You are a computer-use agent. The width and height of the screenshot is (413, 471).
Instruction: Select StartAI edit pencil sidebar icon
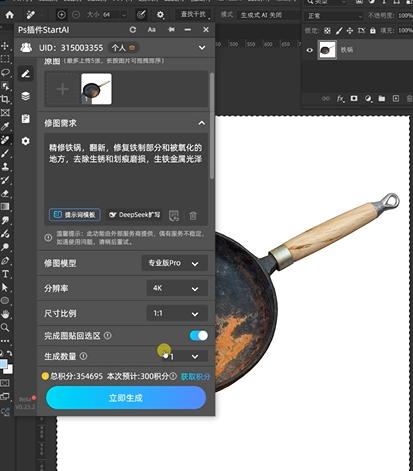(26, 74)
